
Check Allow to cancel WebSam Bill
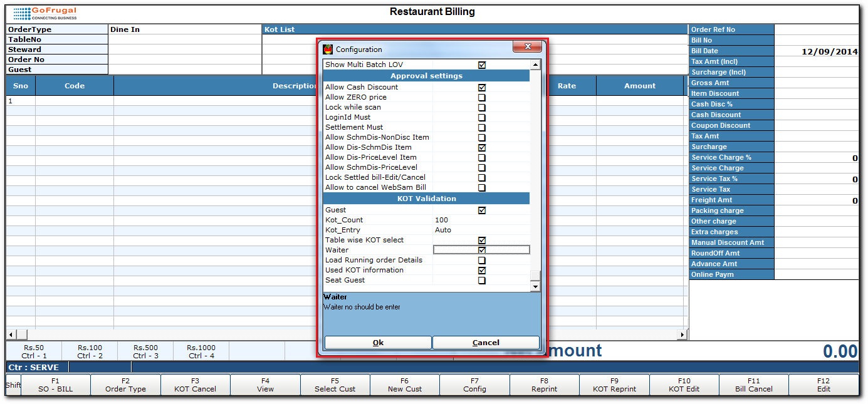click(x=481, y=187)
